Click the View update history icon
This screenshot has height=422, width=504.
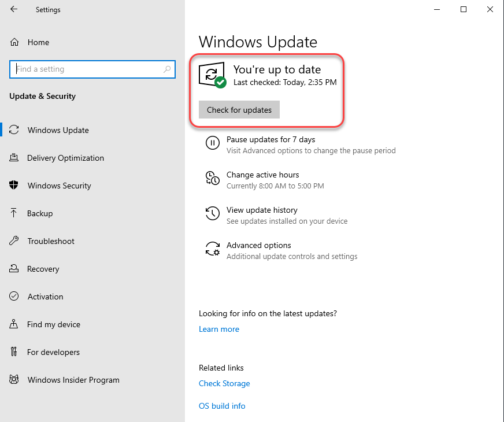(212, 214)
